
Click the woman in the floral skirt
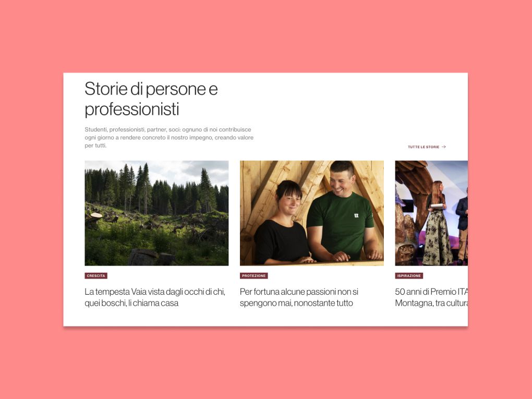tap(437, 223)
